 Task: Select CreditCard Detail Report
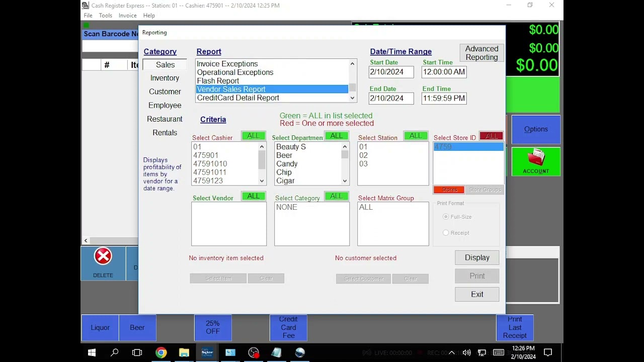pos(272,98)
